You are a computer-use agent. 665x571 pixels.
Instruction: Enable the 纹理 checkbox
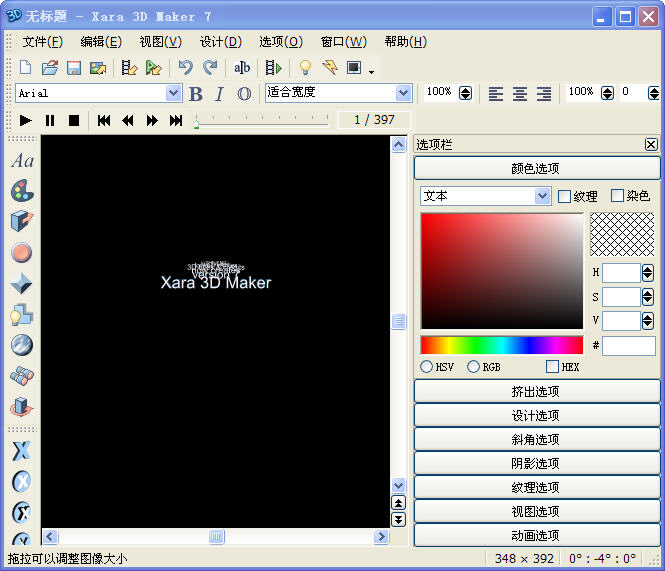click(x=565, y=196)
